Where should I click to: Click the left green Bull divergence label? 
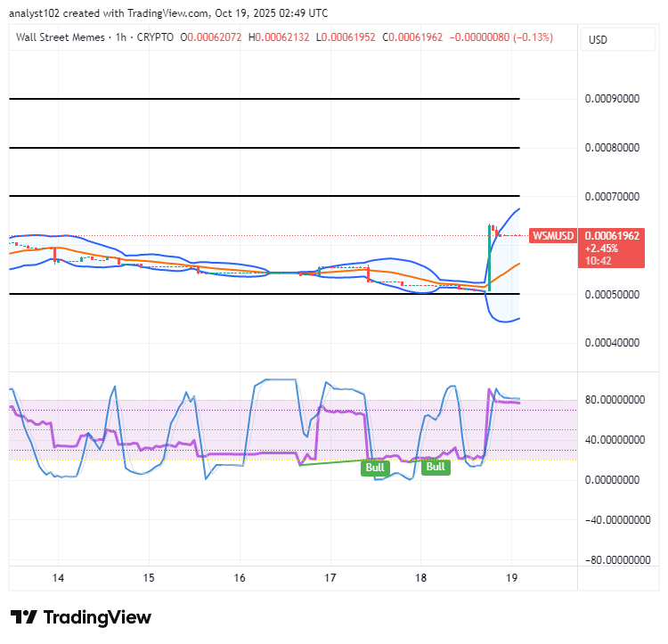(x=375, y=468)
